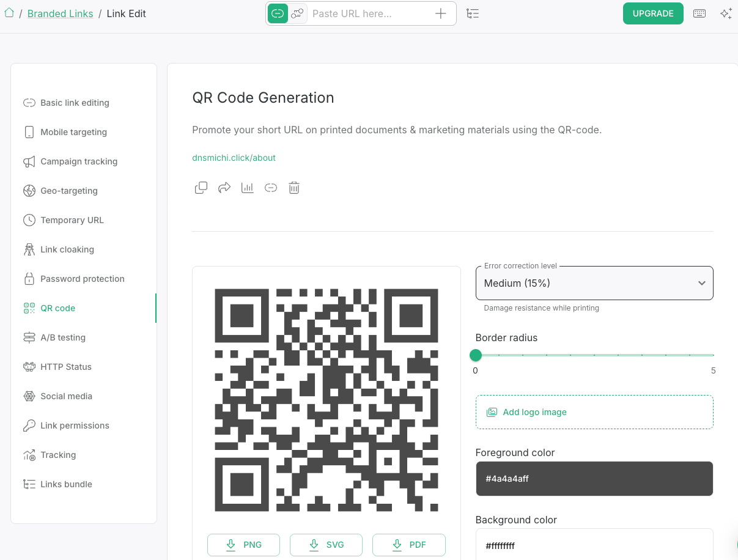Toggle the single link mode button
This screenshot has width=738, height=560.
click(x=278, y=13)
